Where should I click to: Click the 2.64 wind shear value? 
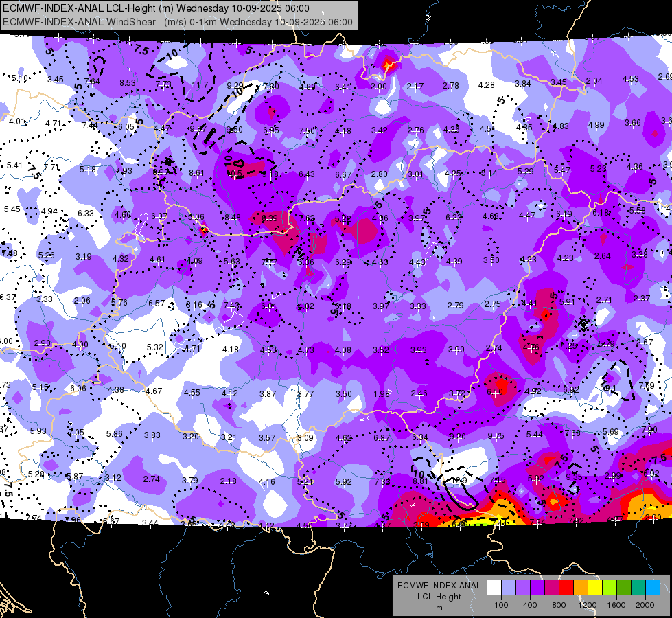pos(602,256)
